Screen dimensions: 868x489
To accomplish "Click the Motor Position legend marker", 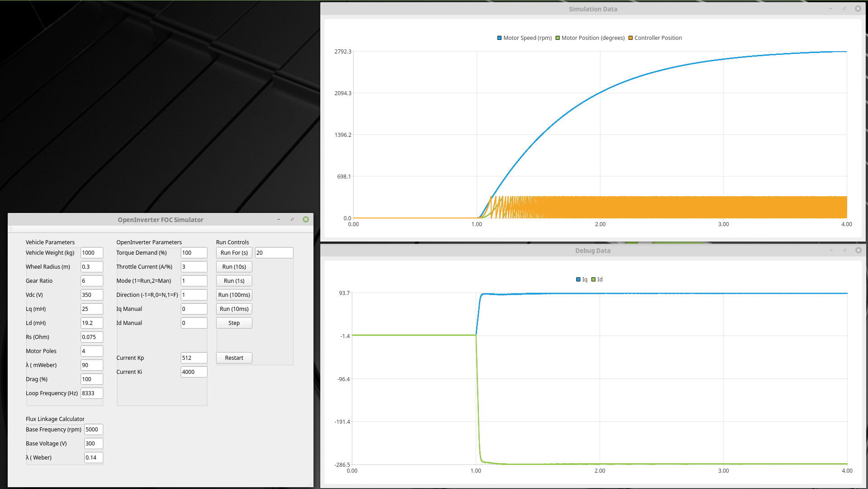I will (x=558, y=38).
